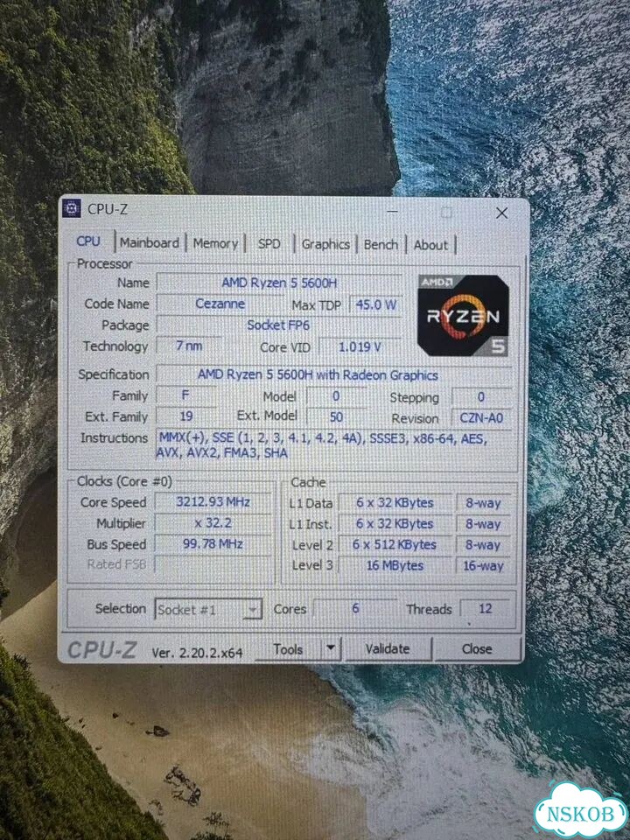Switch to the Mainboard tab
The width and height of the screenshot is (630, 840).
click(x=150, y=242)
